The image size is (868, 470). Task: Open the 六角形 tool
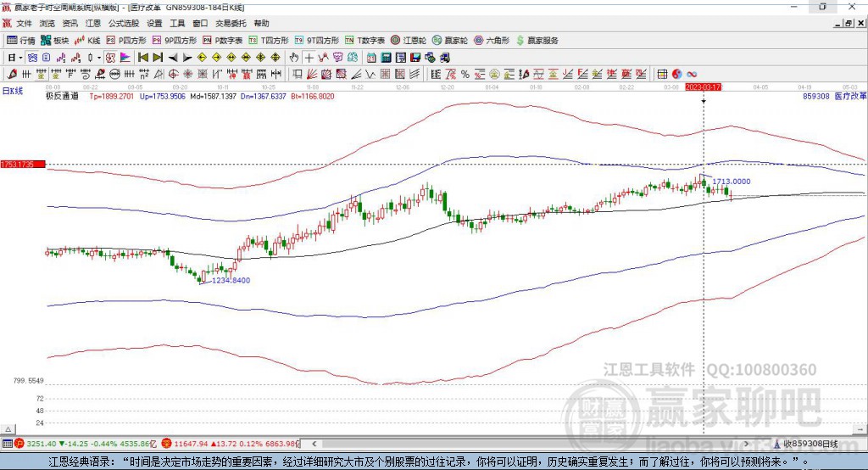pyautogui.click(x=492, y=41)
